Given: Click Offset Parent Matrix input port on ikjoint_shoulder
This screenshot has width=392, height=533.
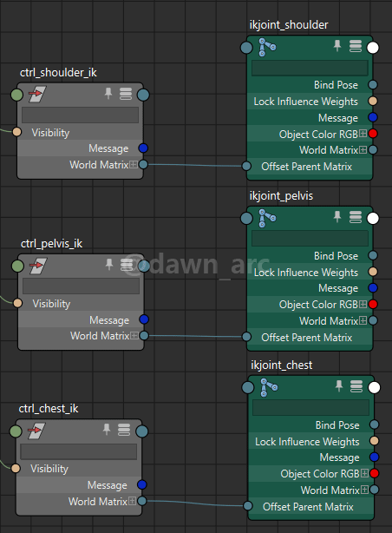Looking at the screenshot, I should tap(246, 166).
